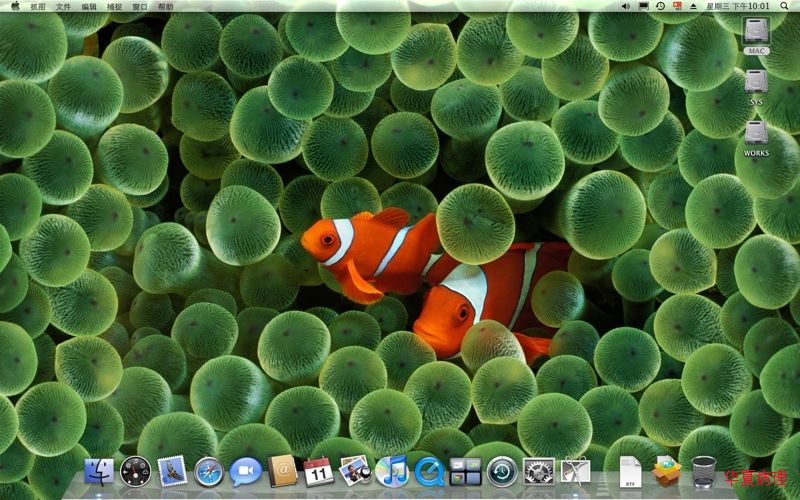
Task: Open Spaces grid icon in Dock
Action: (x=465, y=471)
